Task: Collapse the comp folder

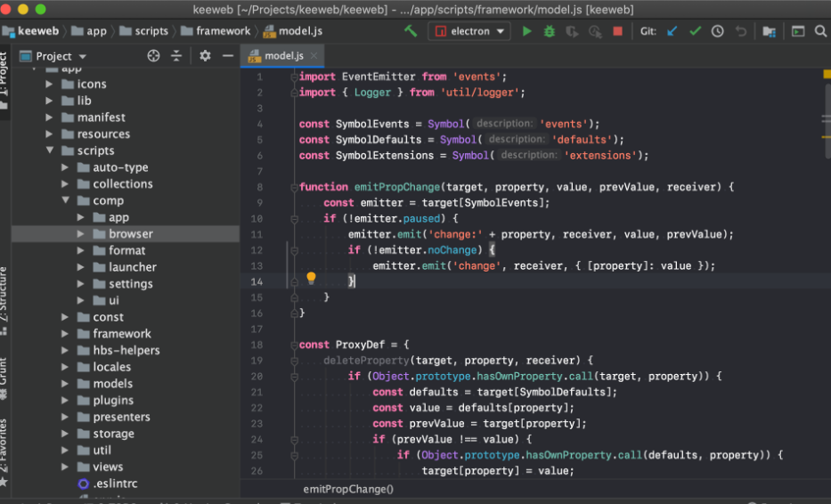Action: pos(66,200)
